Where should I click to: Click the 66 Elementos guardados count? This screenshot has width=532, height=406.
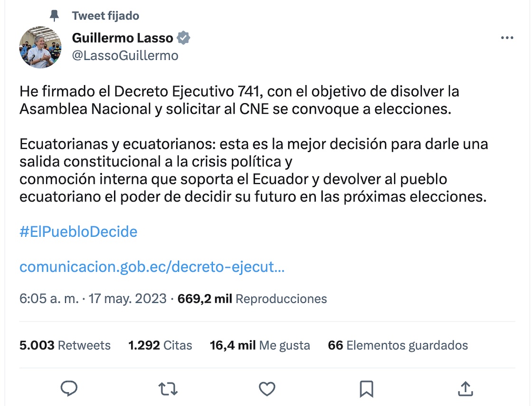(x=398, y=345)
